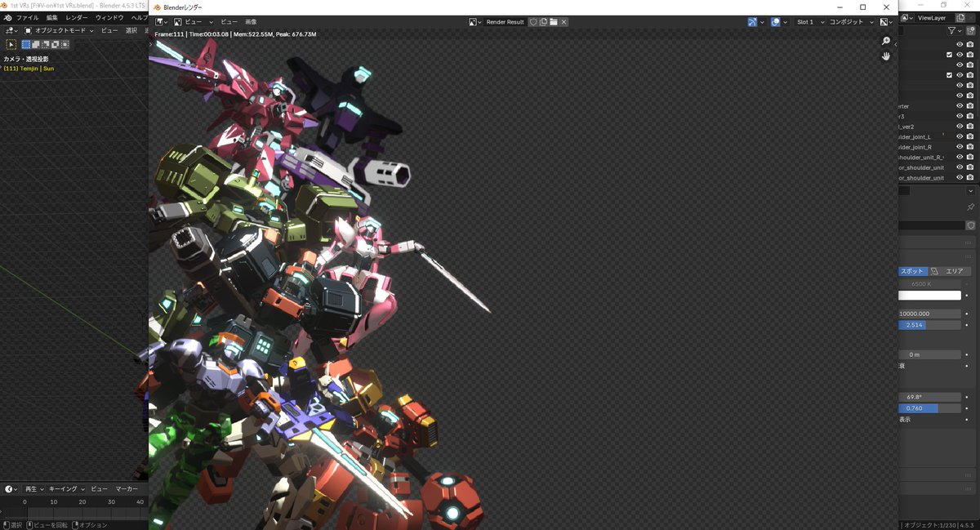Open the コンポジット pass dropdown

[x=851, y=22]
